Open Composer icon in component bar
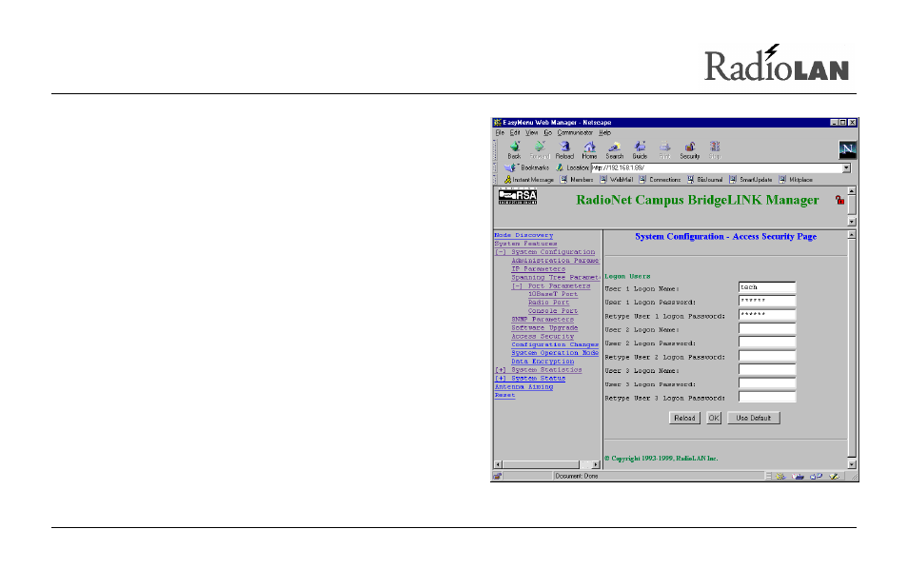This screenshot has width=908, height=588. (834, 477)
